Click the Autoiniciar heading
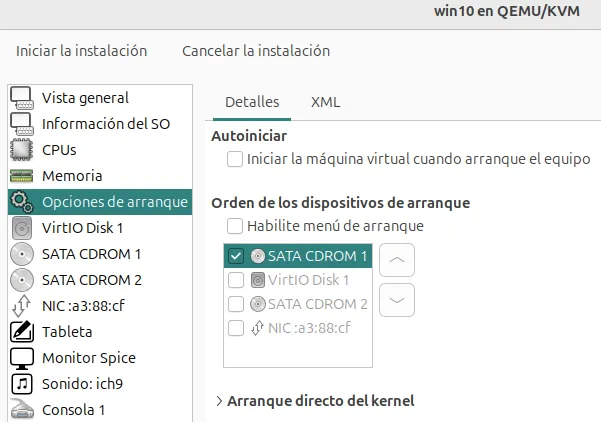Screen dimensions: 601x422 (249, 136)
